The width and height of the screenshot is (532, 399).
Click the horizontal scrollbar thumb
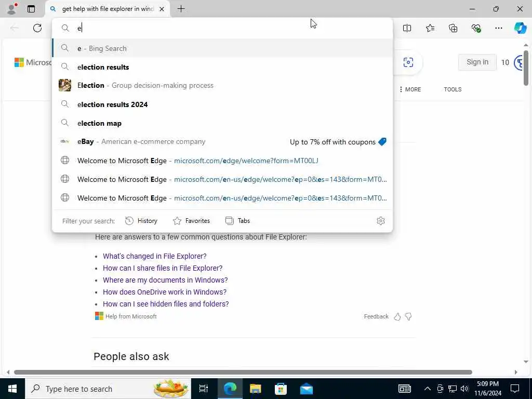tap(243, 372)
